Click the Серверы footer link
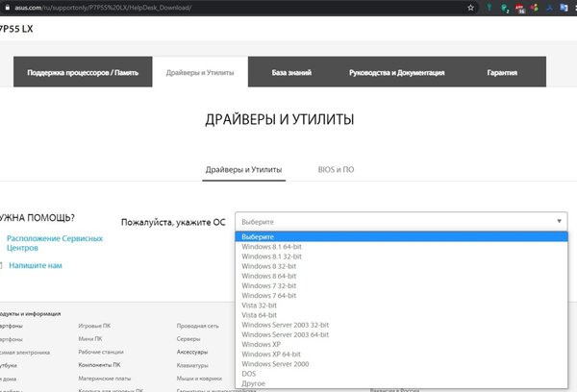 click(x=188, y=339)
